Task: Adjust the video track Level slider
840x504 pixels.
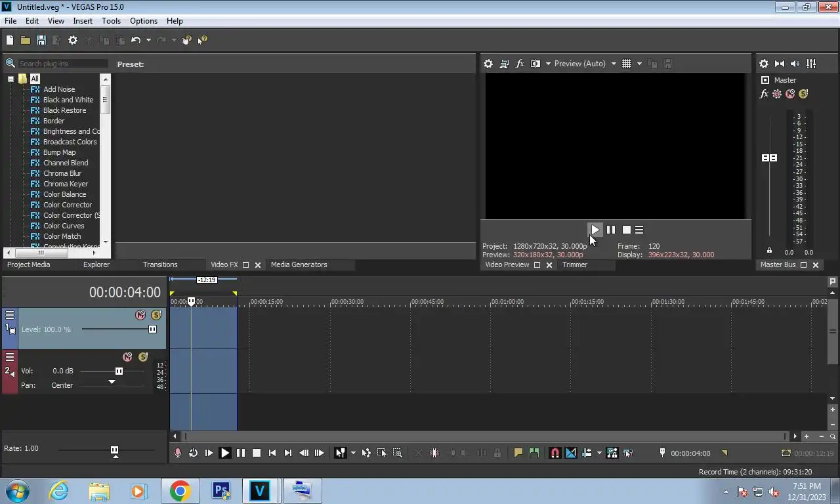Action: click(152, 329)
